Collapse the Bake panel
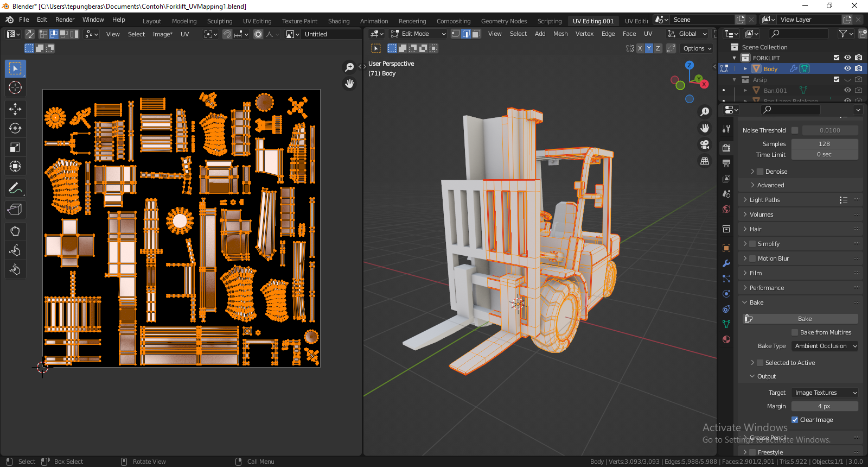The image size is (868, 467). (756, 302)
